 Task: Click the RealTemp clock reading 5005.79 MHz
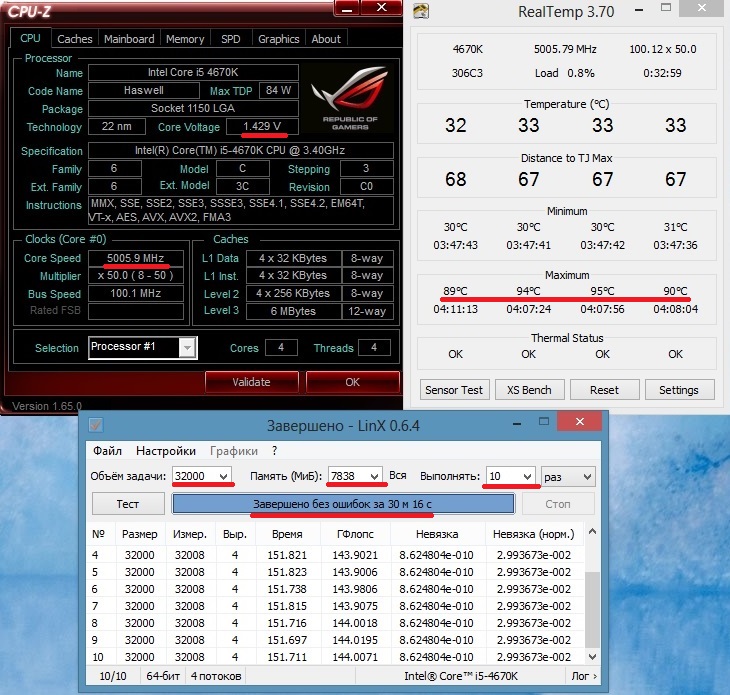(565, 49)
